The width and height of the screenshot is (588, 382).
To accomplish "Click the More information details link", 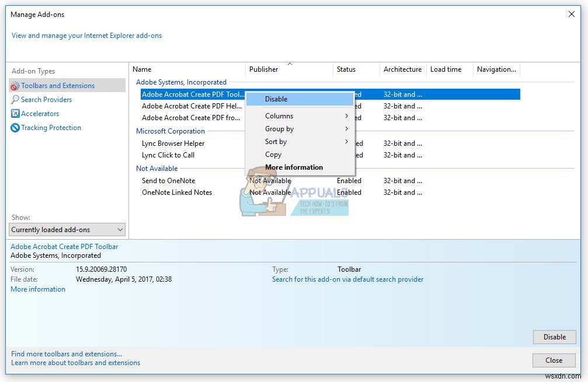I will pyautogui.click(x=37, y=289).
